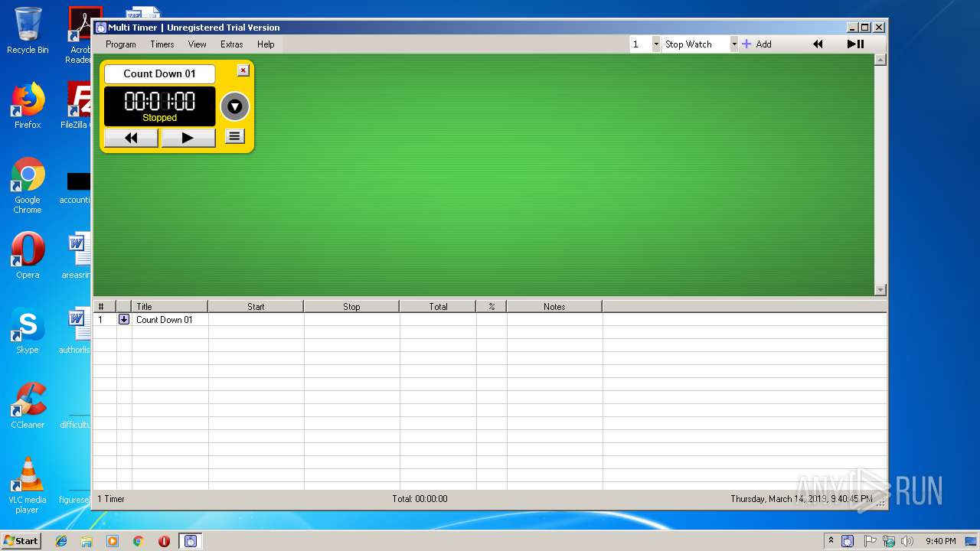
Task: Sort by the Stop column header
Action: (x=351, y=306)
